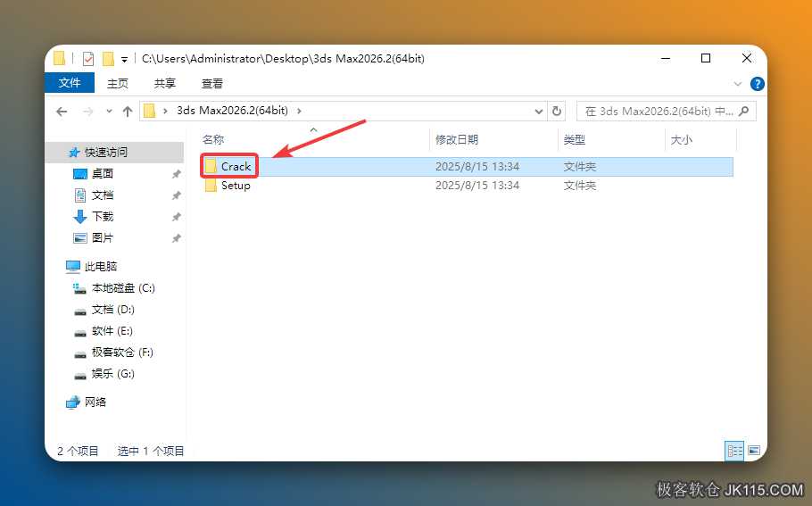Refresh the current folder view
Screen dimensions: 812x506
pyautogui.click(x=557, y=112)
